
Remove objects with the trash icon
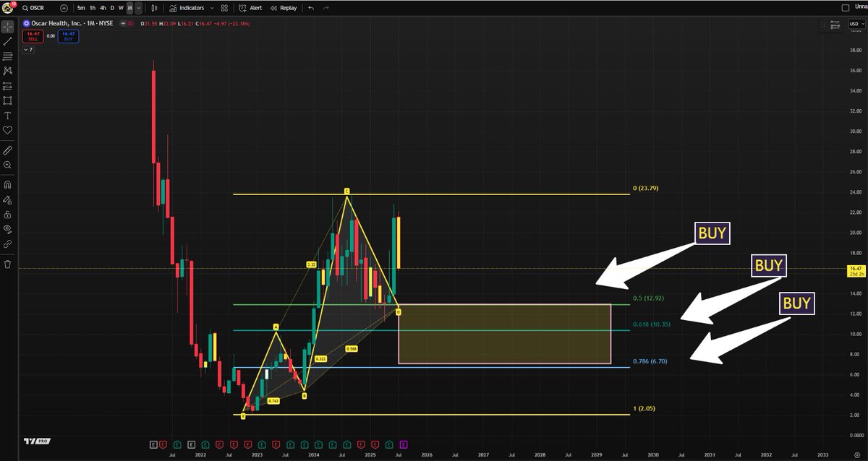8,264
